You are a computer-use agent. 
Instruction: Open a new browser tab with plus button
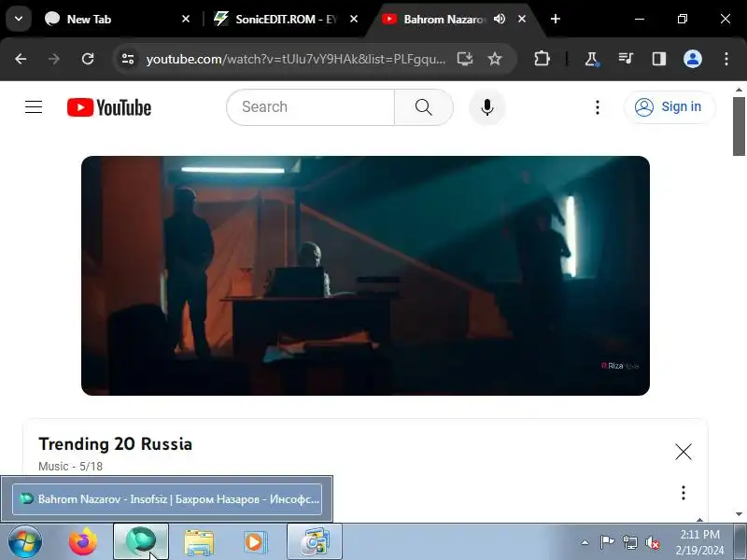click(555, 19)
